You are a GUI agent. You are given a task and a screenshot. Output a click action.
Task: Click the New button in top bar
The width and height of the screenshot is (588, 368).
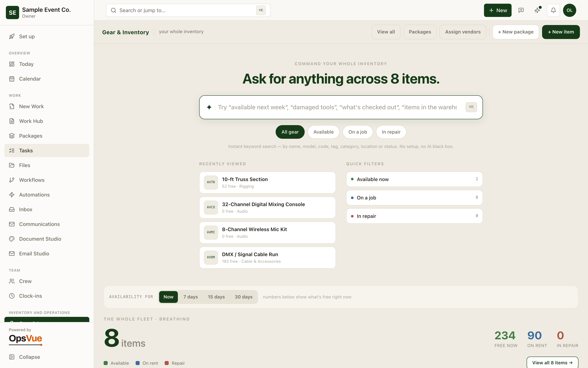coord(498,10)
